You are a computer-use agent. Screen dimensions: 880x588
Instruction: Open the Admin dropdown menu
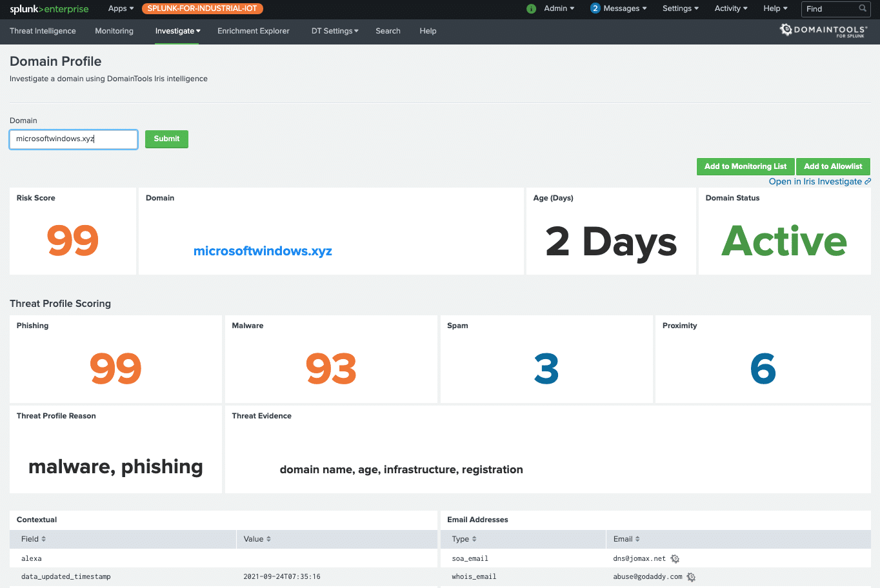559,8
